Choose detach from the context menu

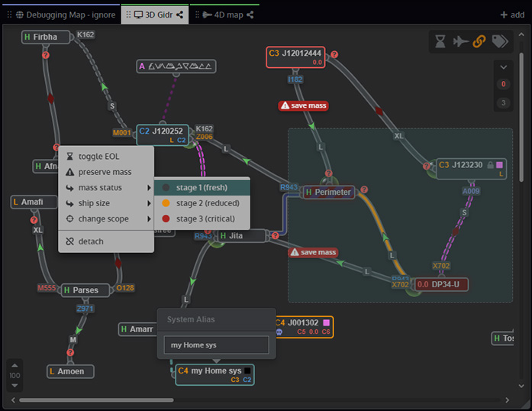[x=90, y=241]
